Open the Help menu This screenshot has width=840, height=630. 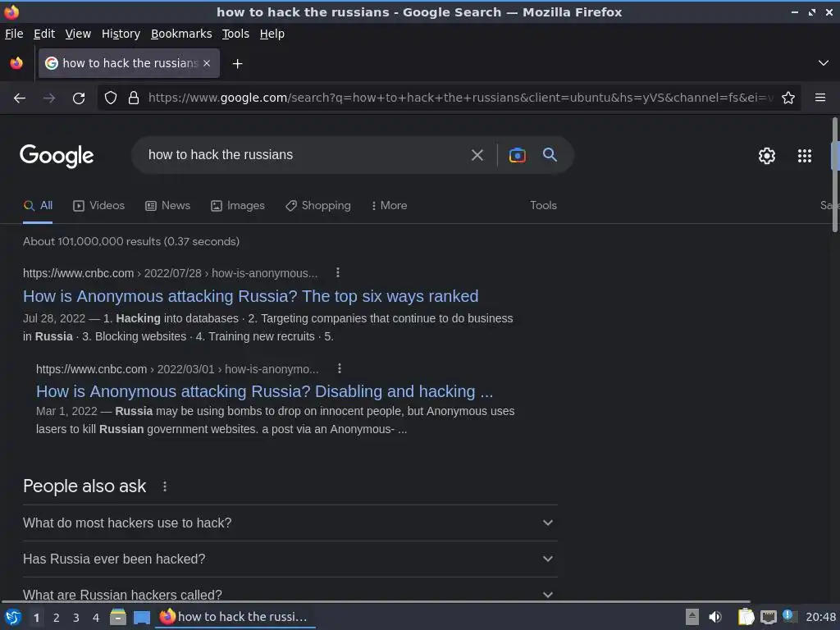click(x=272, y=34)
